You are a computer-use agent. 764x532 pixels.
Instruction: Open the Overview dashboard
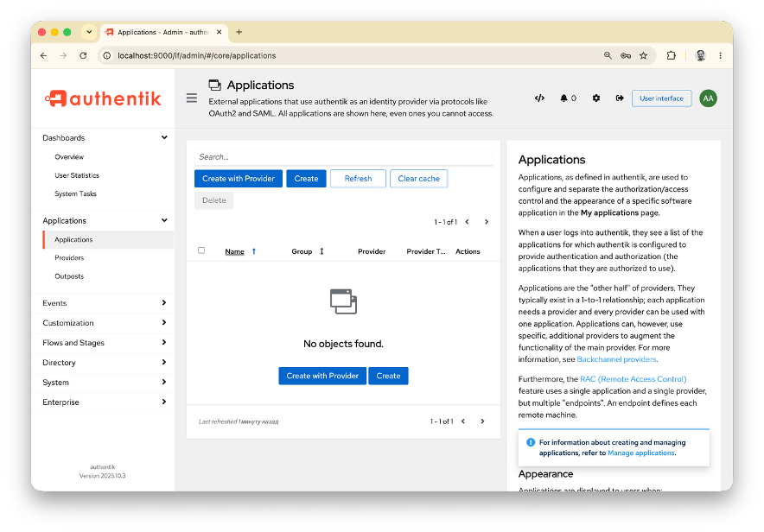tap(69, 156)
